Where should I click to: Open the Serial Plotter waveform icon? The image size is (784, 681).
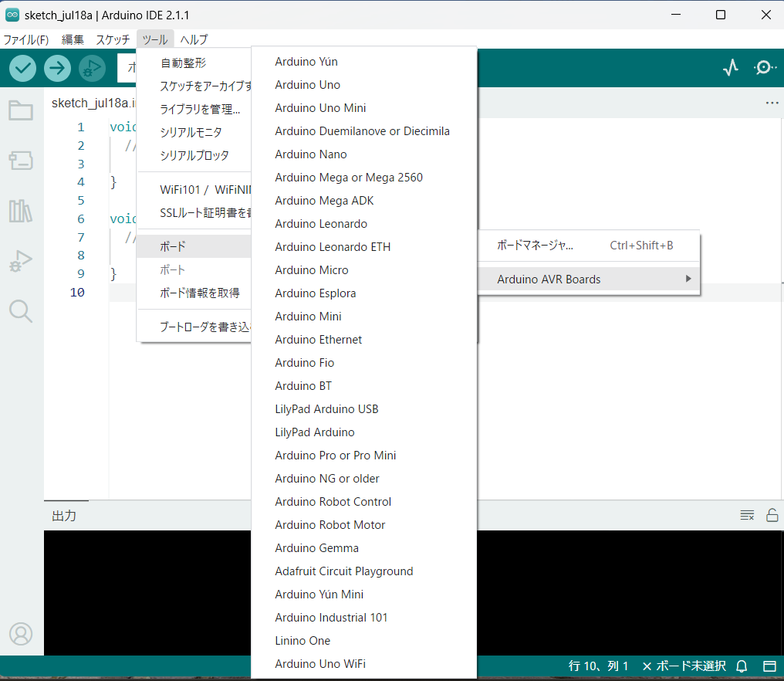pyautogui.click(x=731, y=68)
